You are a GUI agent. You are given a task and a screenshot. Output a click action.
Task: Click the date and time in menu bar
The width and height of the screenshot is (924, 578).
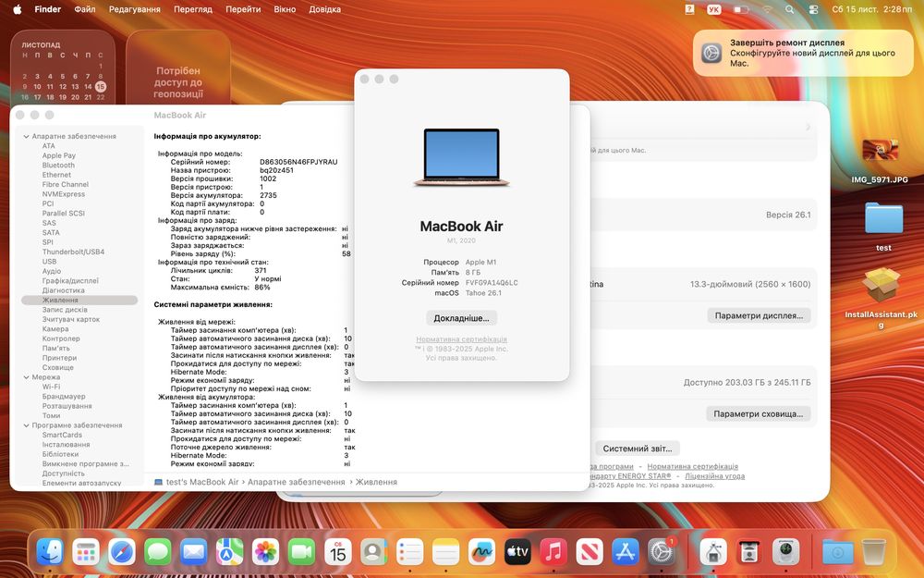[871, 9]
